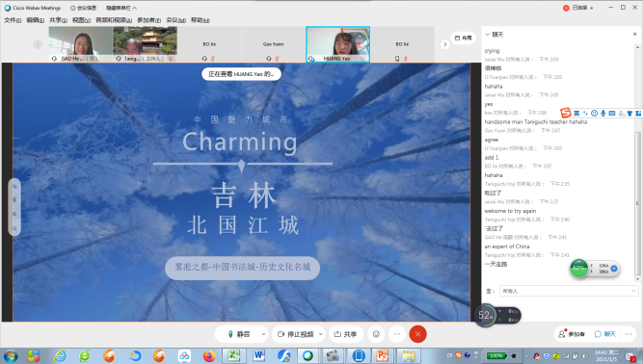Click the layout button above the chat

coord(464,38)
